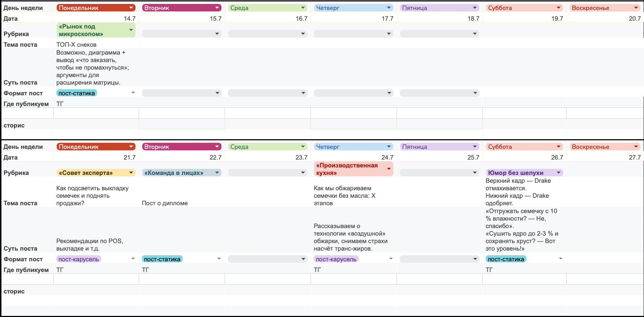Screen dimensions: 644x317
Task: Open the Среда dropdown above date 23.7
Action: [303, 147]
